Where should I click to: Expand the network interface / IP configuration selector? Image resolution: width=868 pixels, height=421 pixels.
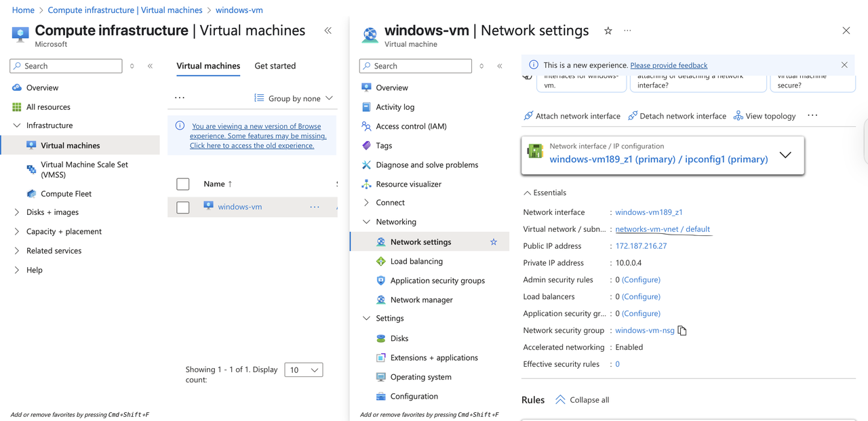[785, 155]
